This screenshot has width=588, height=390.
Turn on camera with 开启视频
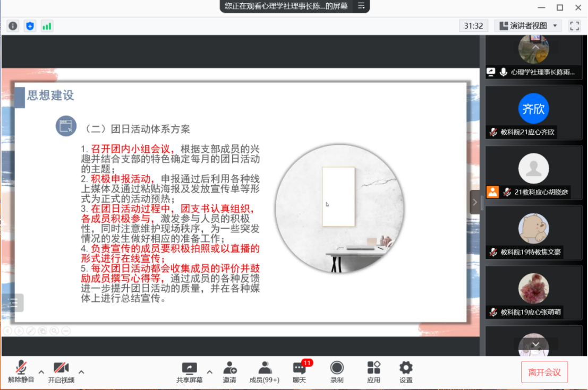[x=61, y=371]
